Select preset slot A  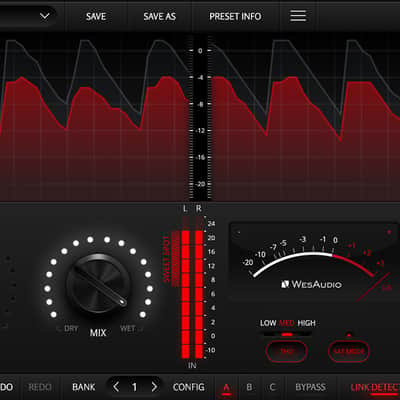tap(226, 387)
